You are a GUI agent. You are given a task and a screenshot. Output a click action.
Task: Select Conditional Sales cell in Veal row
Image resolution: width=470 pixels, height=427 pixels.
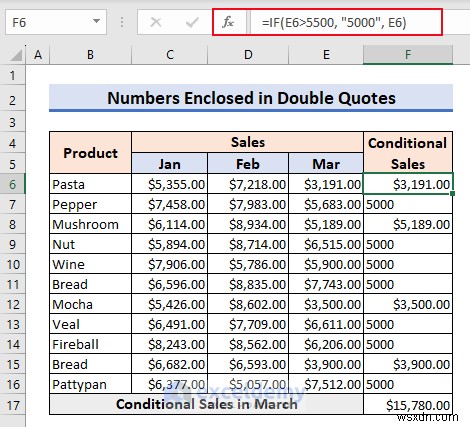(x=408, y=324)
